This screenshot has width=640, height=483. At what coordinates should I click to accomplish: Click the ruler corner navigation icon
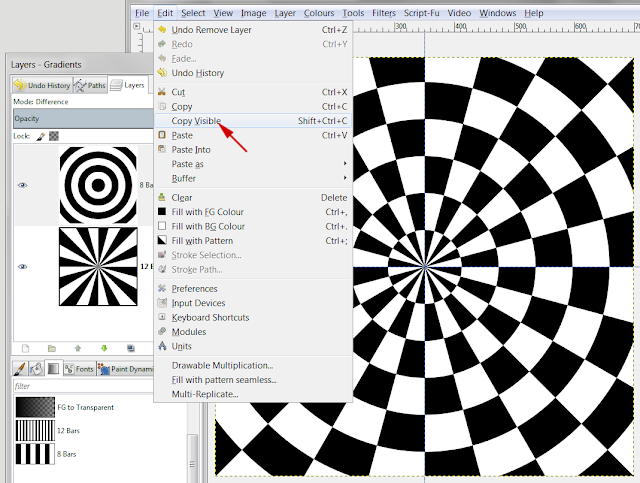pyautogui.click(x=137, y=27)
